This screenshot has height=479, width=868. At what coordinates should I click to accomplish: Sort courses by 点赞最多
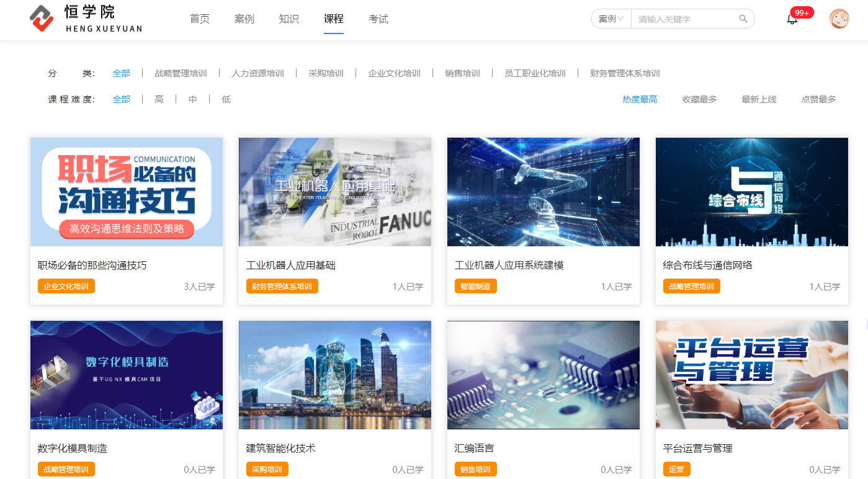pyautogui.click(x=818, y=99)
